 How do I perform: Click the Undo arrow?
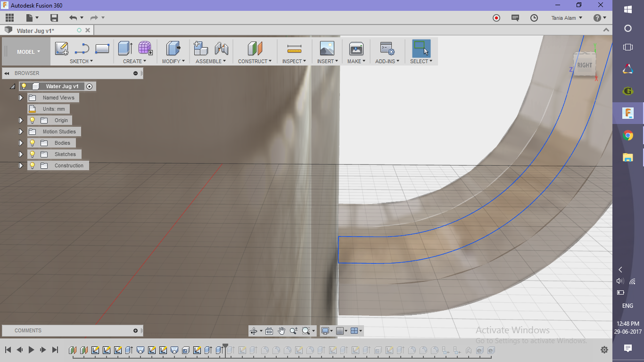click(x=73, y=18)
